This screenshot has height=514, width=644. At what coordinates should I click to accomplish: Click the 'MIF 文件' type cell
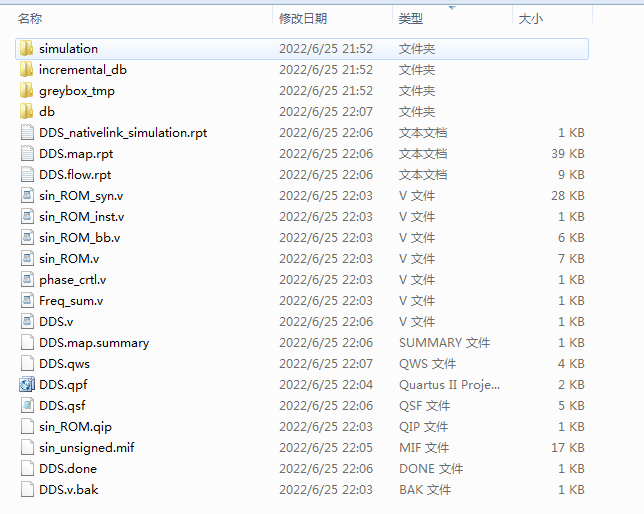(424, 447)
